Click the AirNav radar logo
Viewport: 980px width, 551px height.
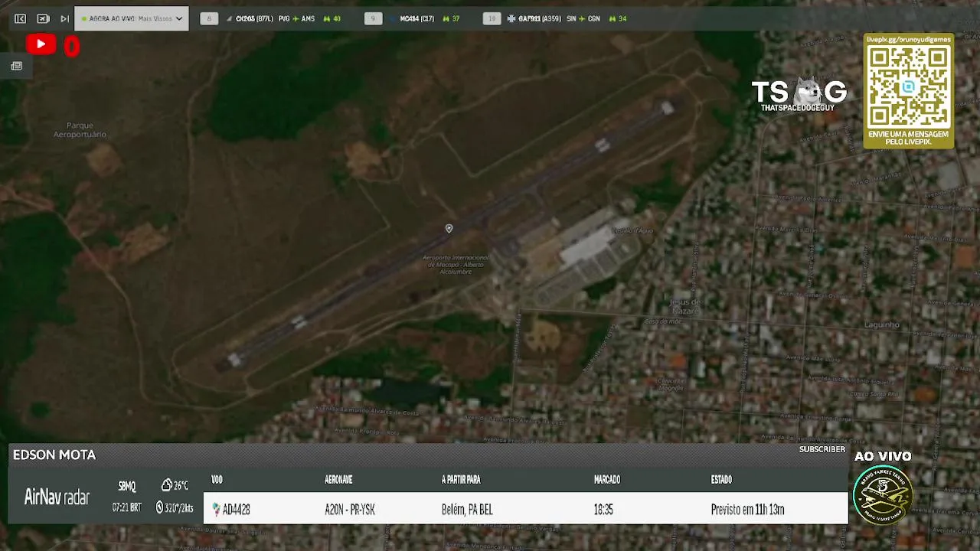click(x=57, y=497)
